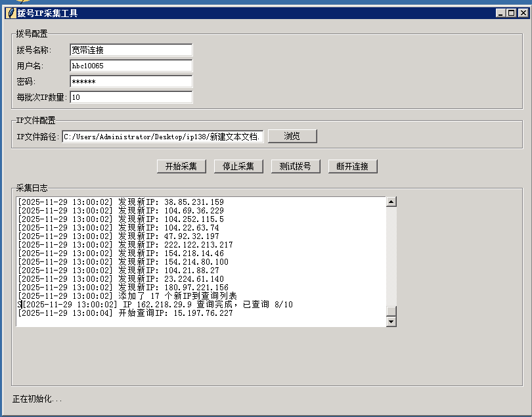Click the 浏览 (Browse) button
The height and width of the screenshot is (417, 532).
[292, 136]
